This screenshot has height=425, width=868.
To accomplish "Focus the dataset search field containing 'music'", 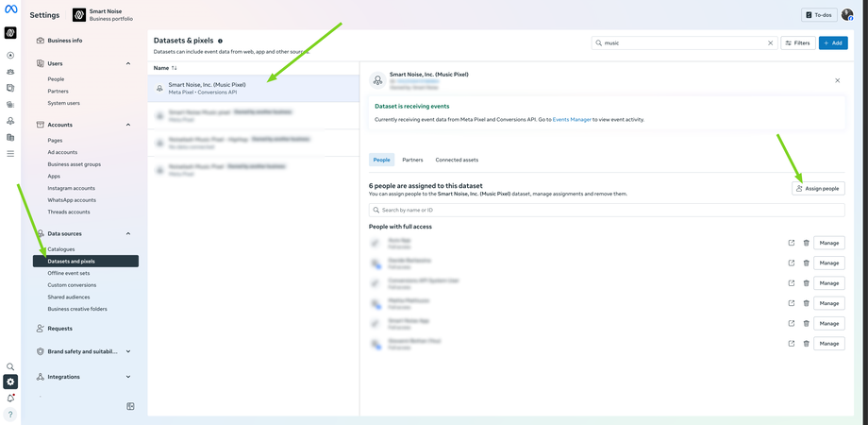I will point(684,42).
